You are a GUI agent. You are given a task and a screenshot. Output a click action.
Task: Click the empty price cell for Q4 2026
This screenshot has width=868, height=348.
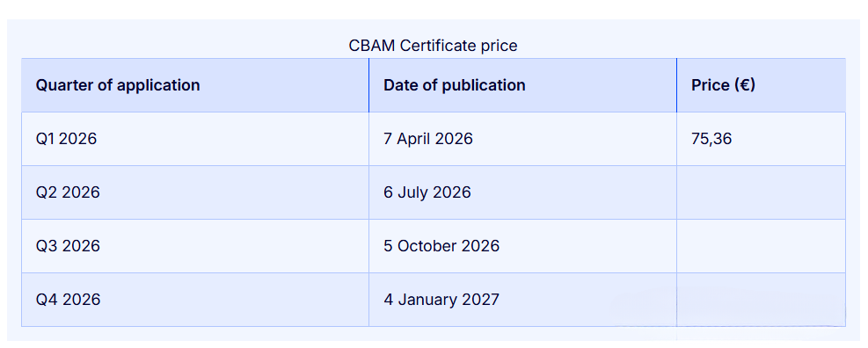tap(762, 300)
